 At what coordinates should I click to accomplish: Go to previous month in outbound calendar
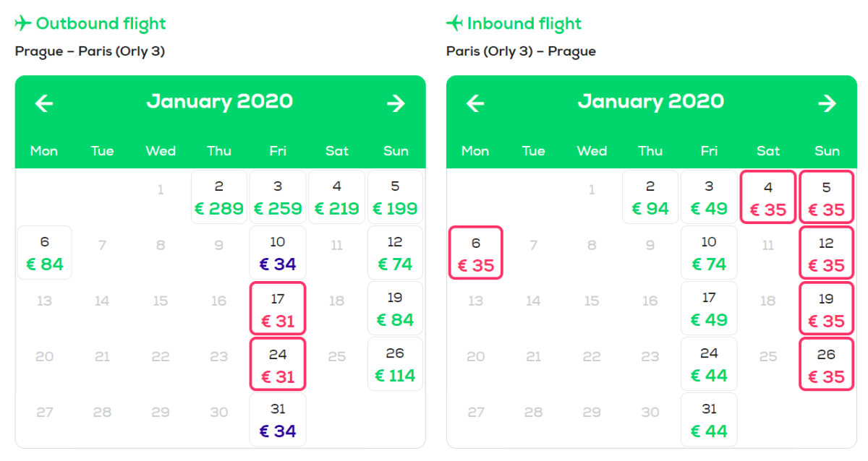click(x=44, y=103)
